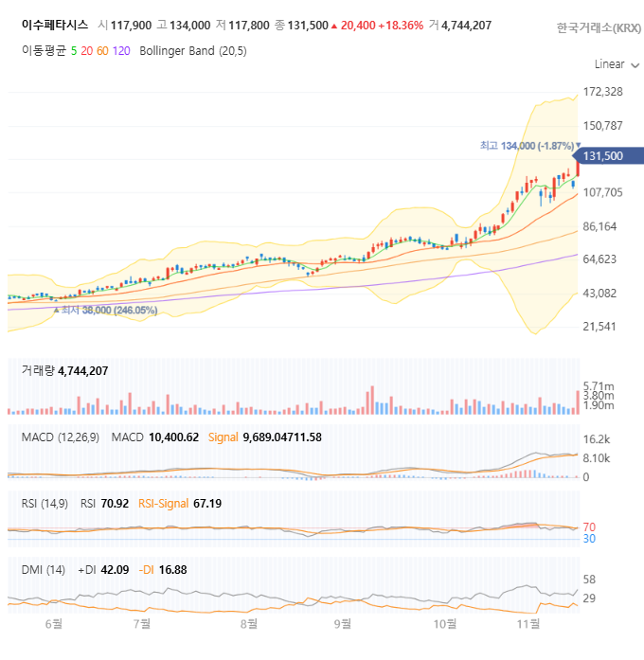The image size is (644, 660).
Task: Click the MACD (12,26,9) indicator label
Action: click(x=61, y=437)
